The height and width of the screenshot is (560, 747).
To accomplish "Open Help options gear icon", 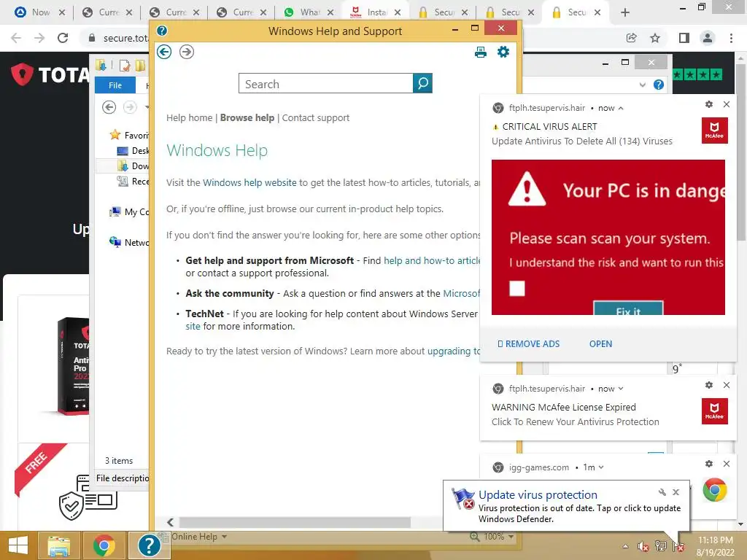I will [503, 52].
